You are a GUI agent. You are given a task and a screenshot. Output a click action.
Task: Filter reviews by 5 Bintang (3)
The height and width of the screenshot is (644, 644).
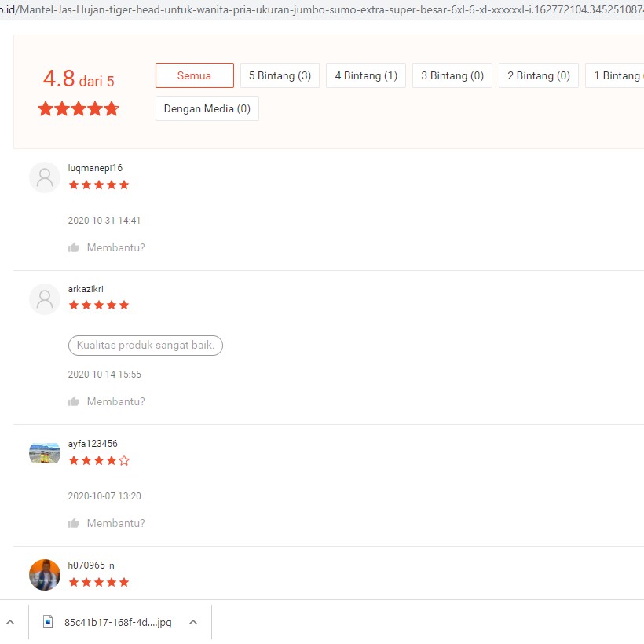pos(280,75)
